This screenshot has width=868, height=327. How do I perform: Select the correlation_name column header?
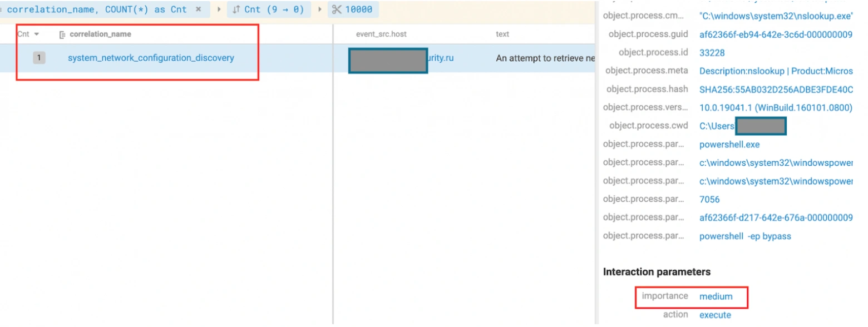(100, 34)
